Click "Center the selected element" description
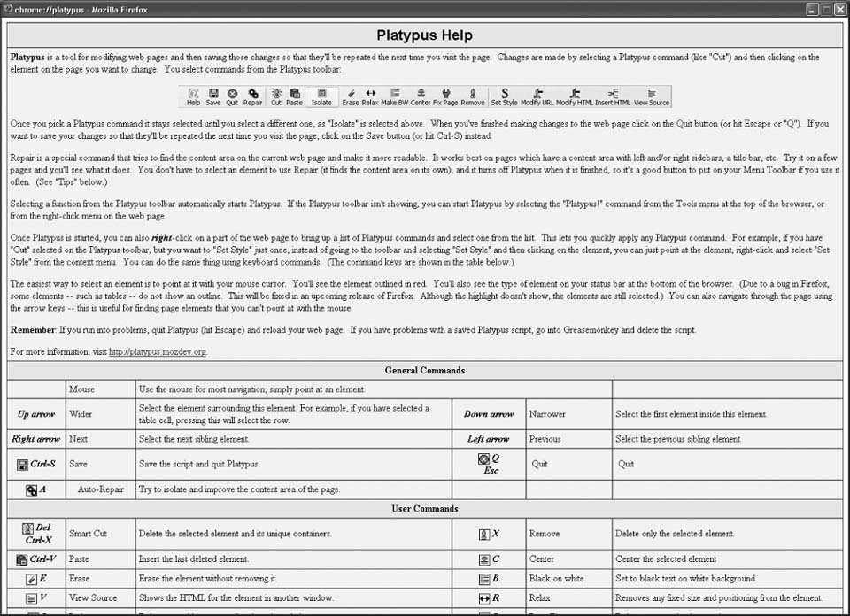Screen dimensions: 850x616 click(x=666, y=558)
